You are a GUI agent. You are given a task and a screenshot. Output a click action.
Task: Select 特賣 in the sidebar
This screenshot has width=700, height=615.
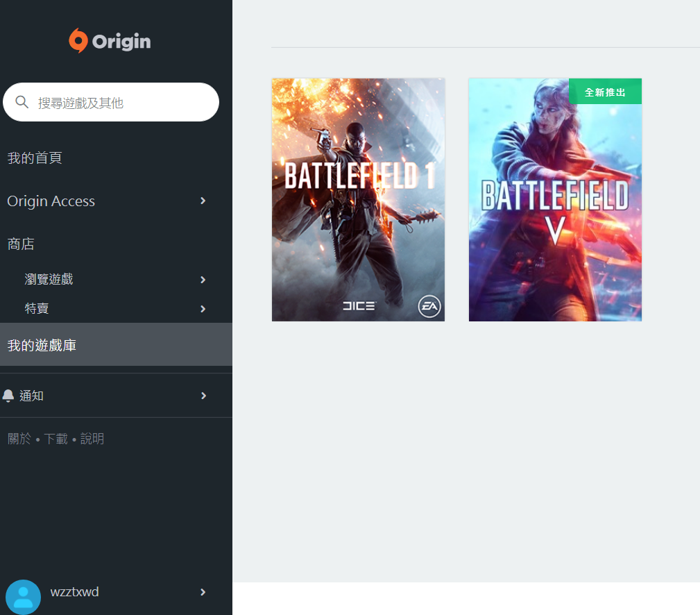tap(37, 308)
